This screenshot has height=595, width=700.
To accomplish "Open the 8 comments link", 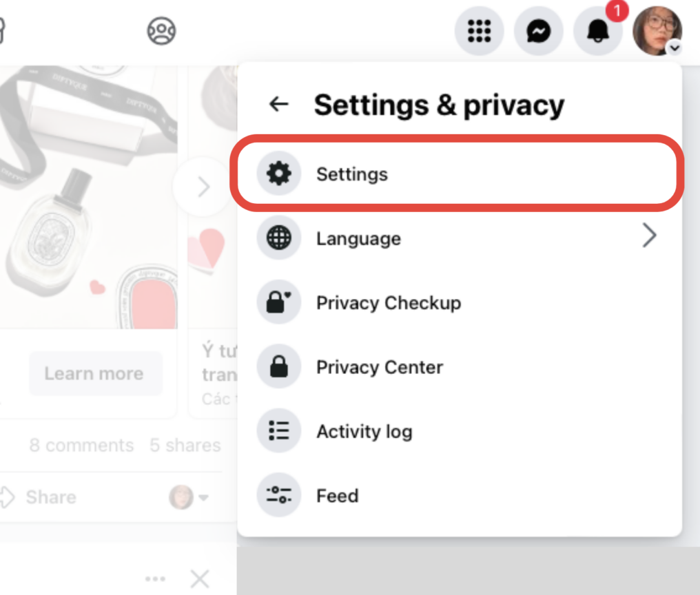I will click(81, 445).
